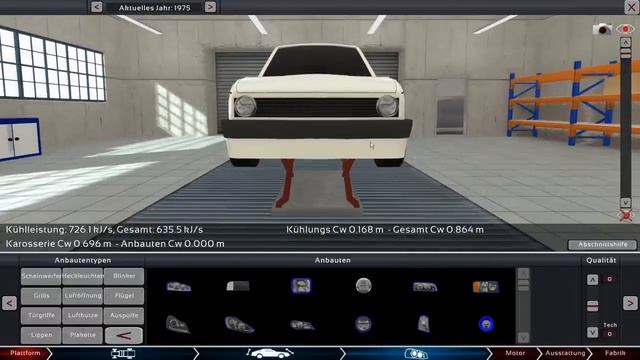
Task: Open the Motor tab
Action: click(x=515, y=353)
